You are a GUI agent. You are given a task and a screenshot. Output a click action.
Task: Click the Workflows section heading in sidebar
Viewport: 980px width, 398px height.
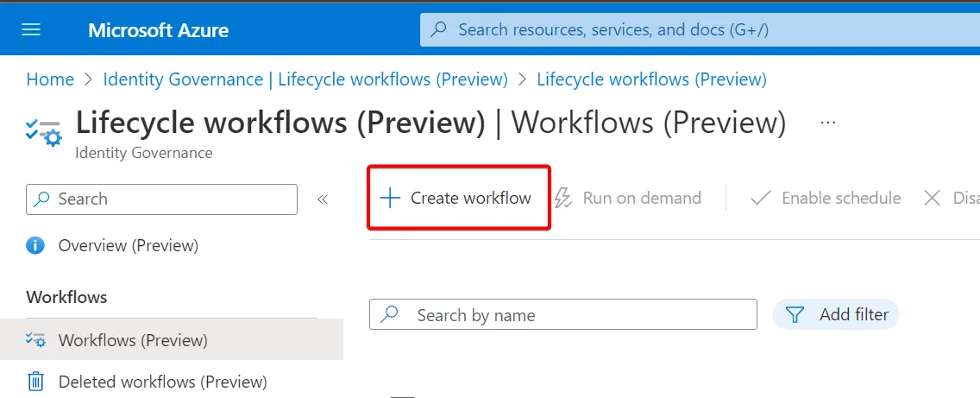(67, 297)
